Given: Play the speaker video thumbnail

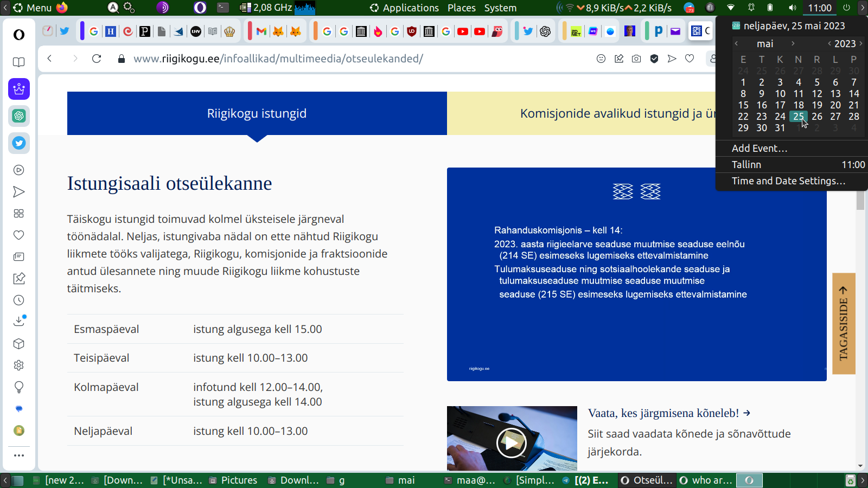Looking at the screenshot, I should click(512, 442).
